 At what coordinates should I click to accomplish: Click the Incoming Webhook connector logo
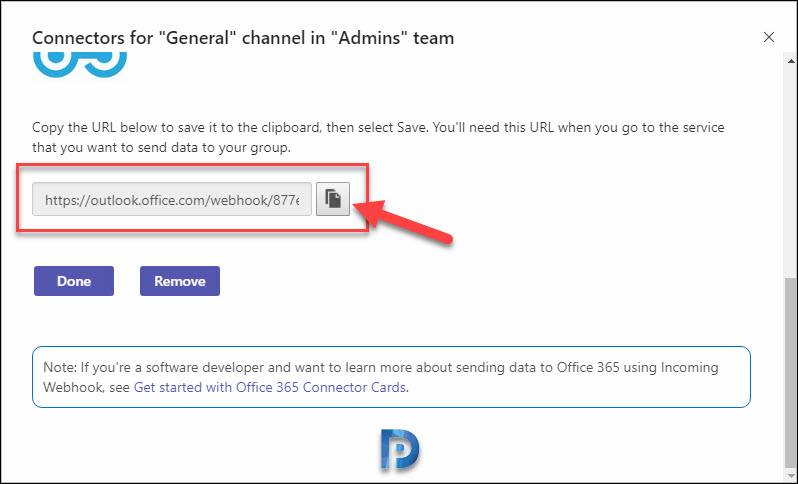click(80, 65)
